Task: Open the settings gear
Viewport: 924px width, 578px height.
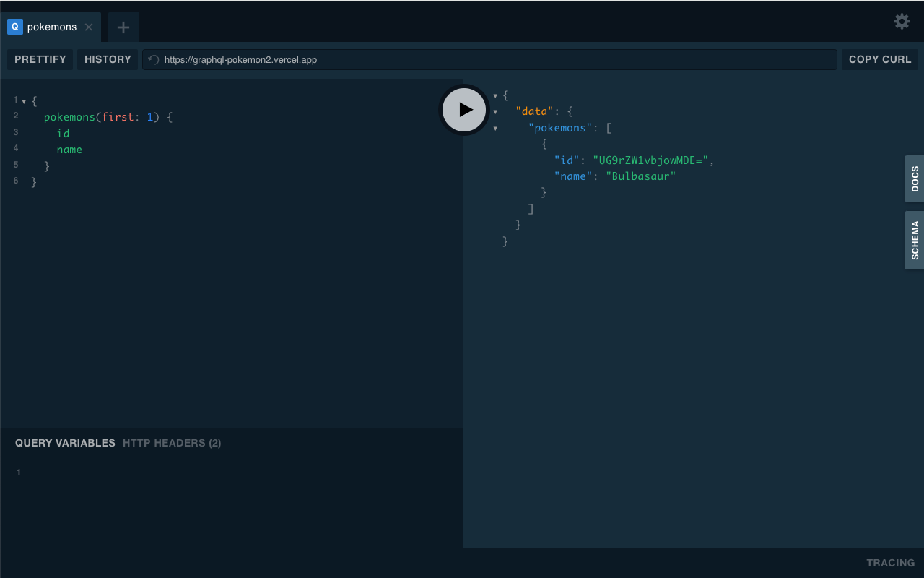Action: pyautogui.click(x=902, y=22)
